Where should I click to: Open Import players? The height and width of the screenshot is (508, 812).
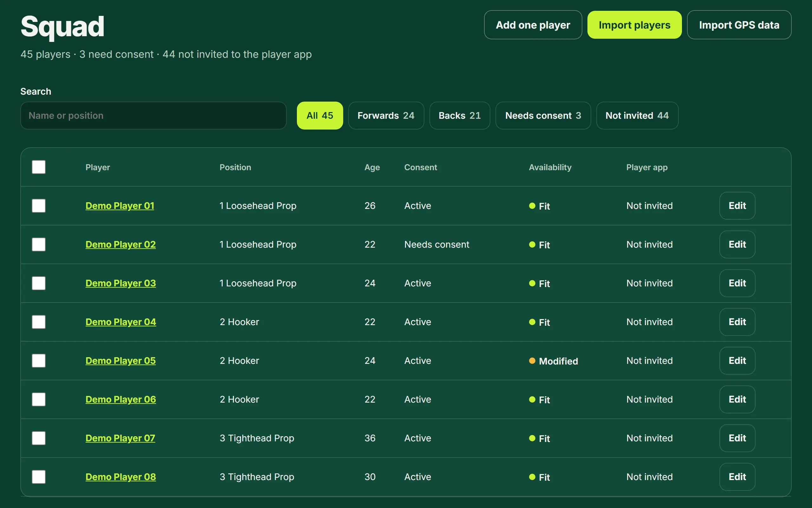[x=634, y=25]
